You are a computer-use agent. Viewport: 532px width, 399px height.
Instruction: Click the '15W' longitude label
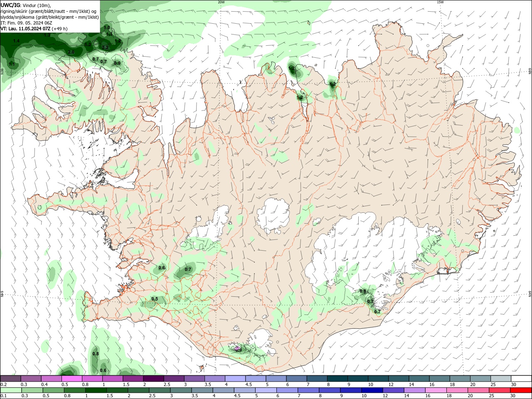click(440, 2)
